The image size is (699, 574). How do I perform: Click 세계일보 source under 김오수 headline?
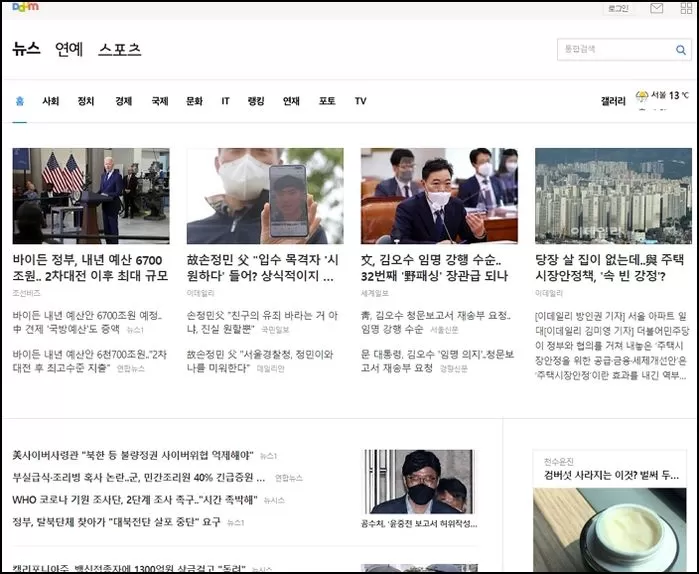(374, 293)
